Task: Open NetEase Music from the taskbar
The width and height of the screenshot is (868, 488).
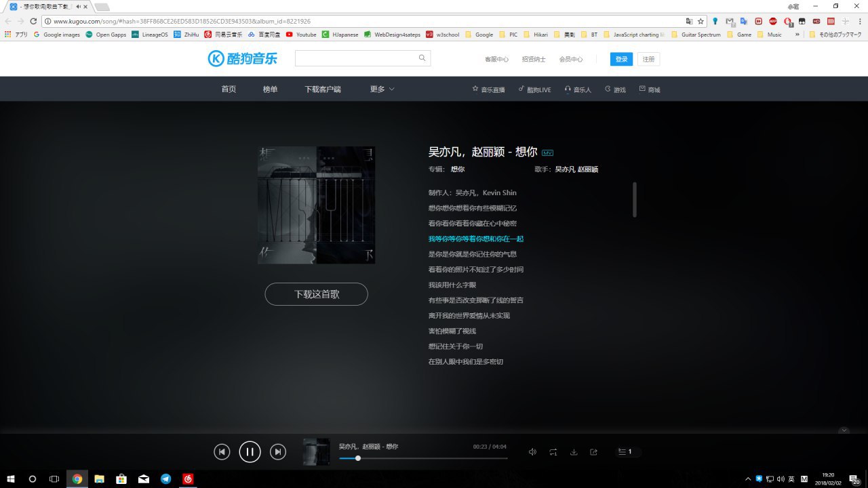Action: [188, 479]
